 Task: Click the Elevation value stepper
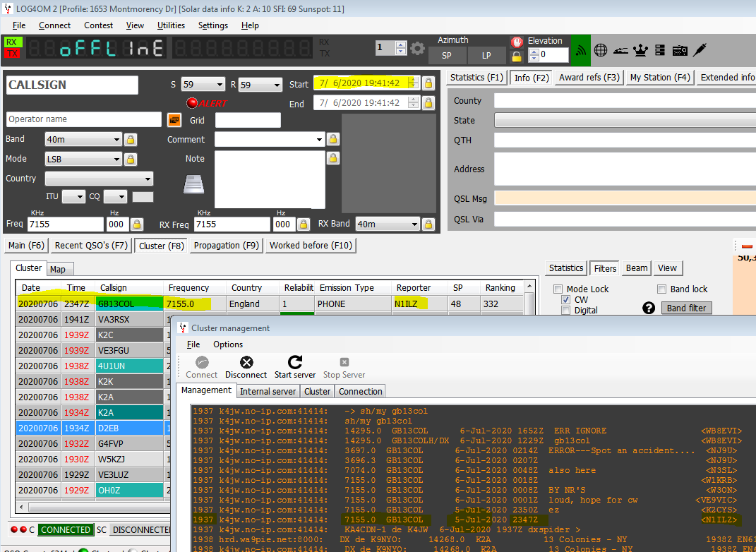(534, 55)
